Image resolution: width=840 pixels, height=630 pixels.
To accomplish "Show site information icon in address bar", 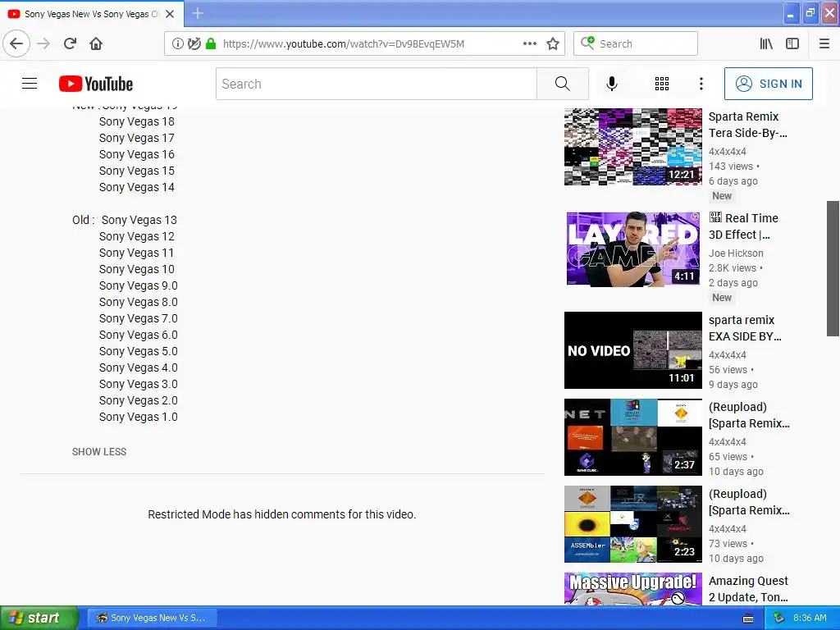I will [x=177, y=43].
